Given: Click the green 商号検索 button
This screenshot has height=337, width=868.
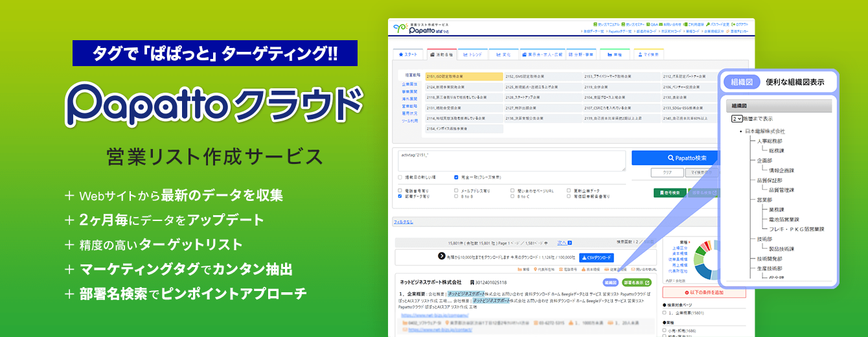Looking at the screenshot, I should coord(668,192).
